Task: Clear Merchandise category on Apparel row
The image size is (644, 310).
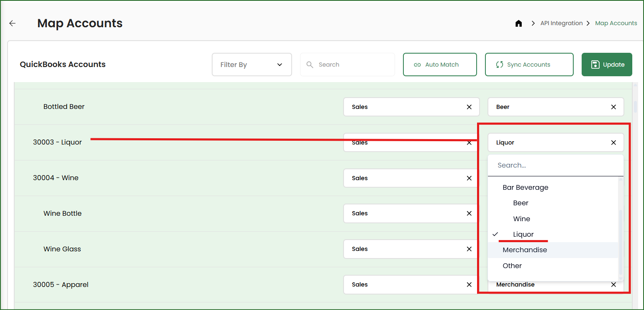Action: pos(613,285)
